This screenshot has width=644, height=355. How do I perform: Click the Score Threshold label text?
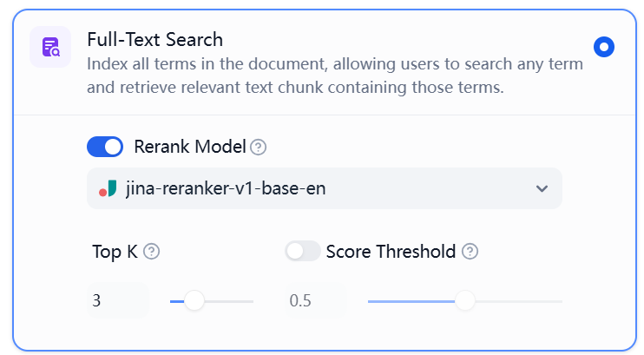(x=391, y=252)
